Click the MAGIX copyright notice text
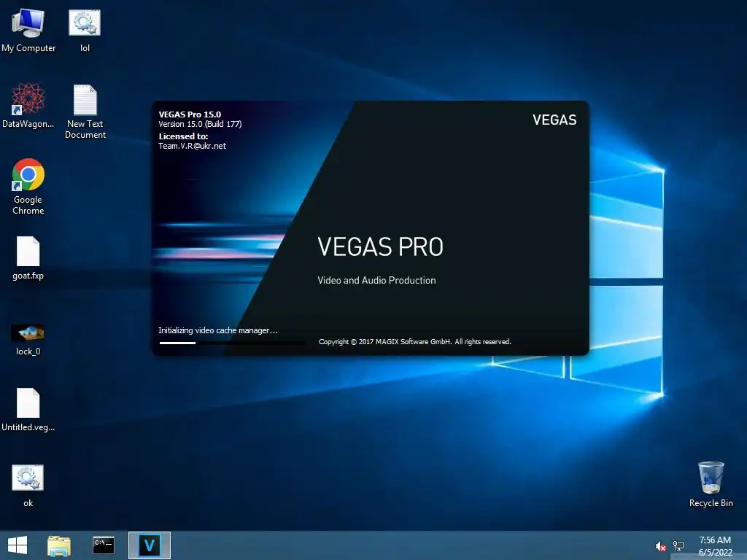The height and width of the screenshot is (560, 747). coord(415,342)
